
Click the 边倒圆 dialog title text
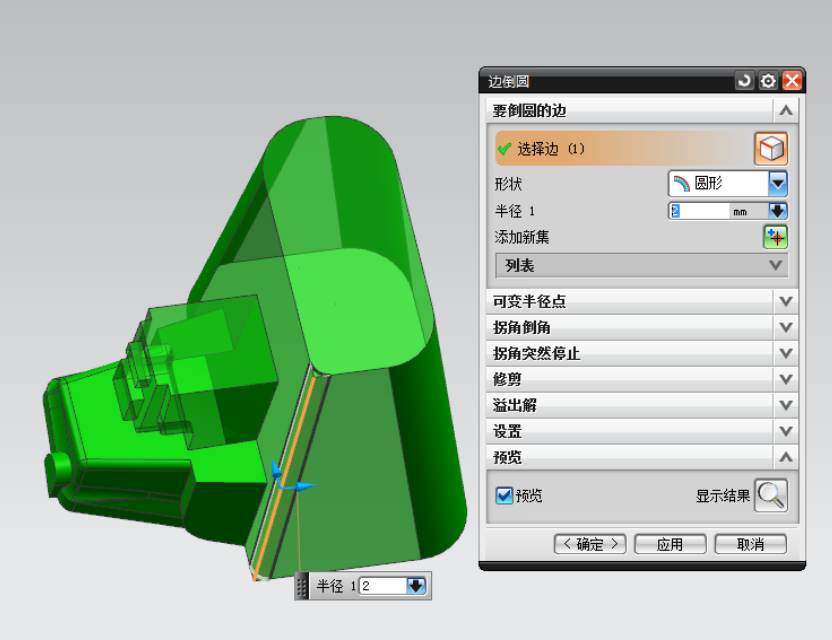(x=508, y=82)
